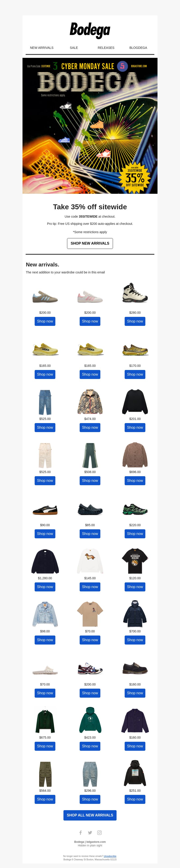Screen dimensions: 180x868
Task: Shop now under the $98.00 denim jacket
Action: pos(45,640)
